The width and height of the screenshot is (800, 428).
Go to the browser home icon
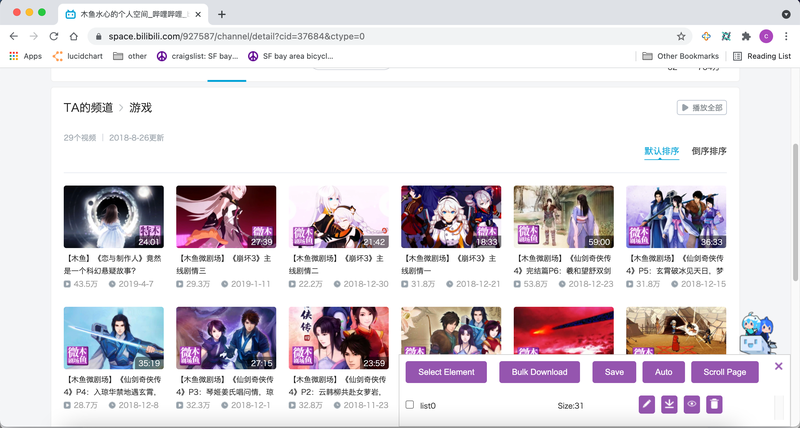pyautogui.click(x=74, y=36)
